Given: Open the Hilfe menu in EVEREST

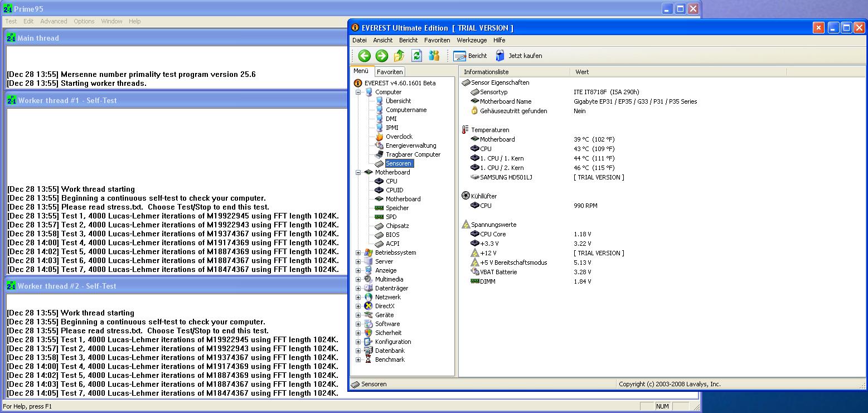Looking at the screenshot, I should click(x=500, y=40).
